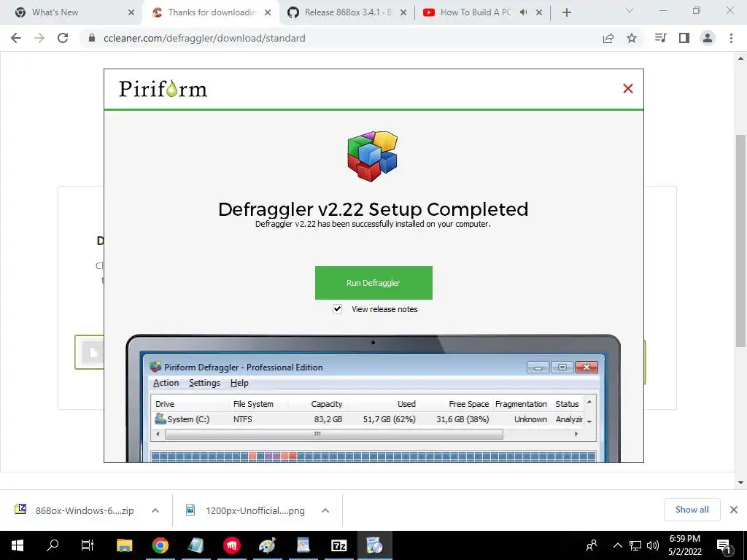Viewport: 747px width, 560px height.
Task: Close the Piriform installer with the red X
Action: pyautogui.click(x=628, y=88)
